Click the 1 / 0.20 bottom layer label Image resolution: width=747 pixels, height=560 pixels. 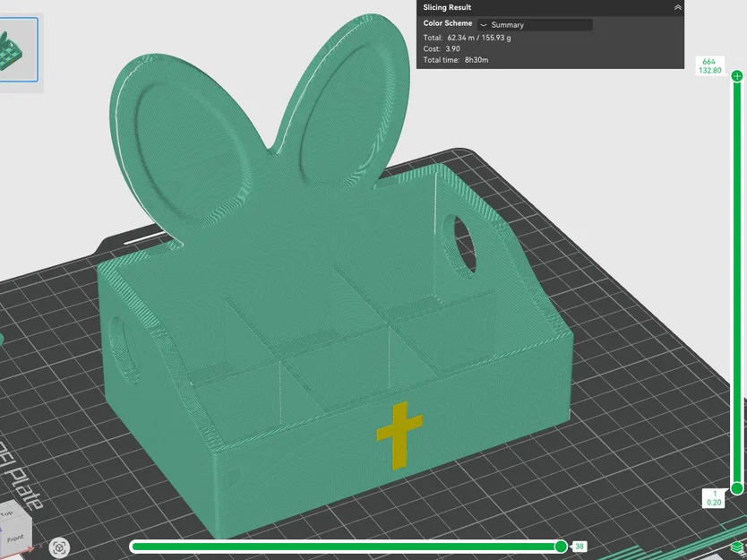[714, 498]
